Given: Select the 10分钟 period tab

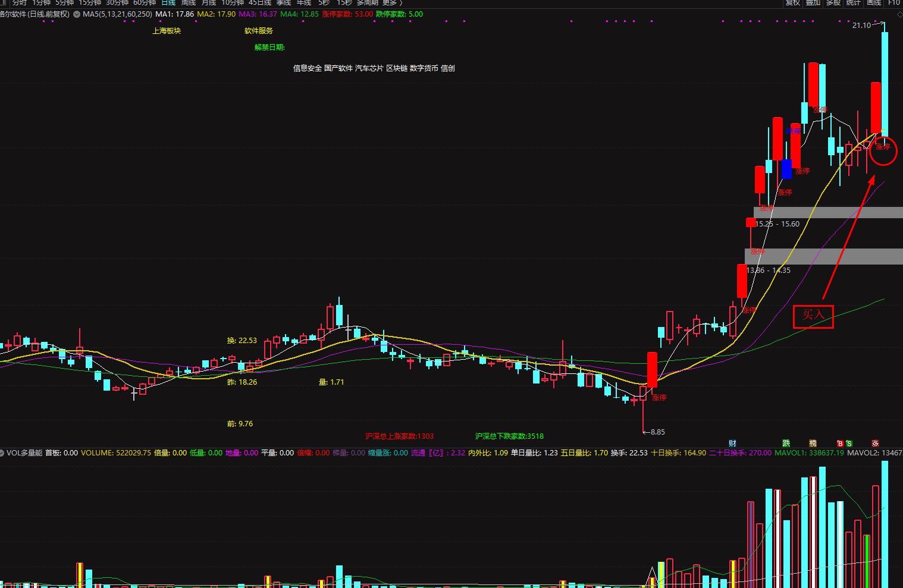Looking at the screenshot, I should pyautogui.click(x=233, y=2).
